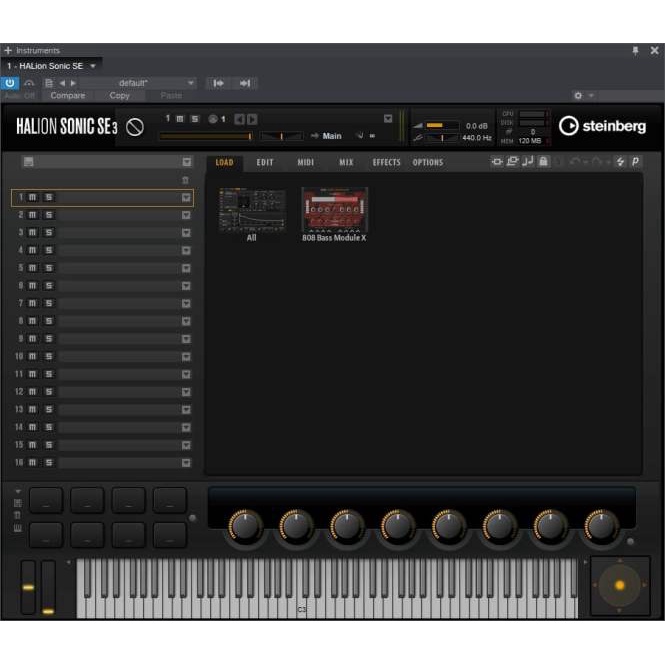Viewport: 665px width, 665px height.
Task: Open the slot 3 program dropdown
Action: (186, 233)
